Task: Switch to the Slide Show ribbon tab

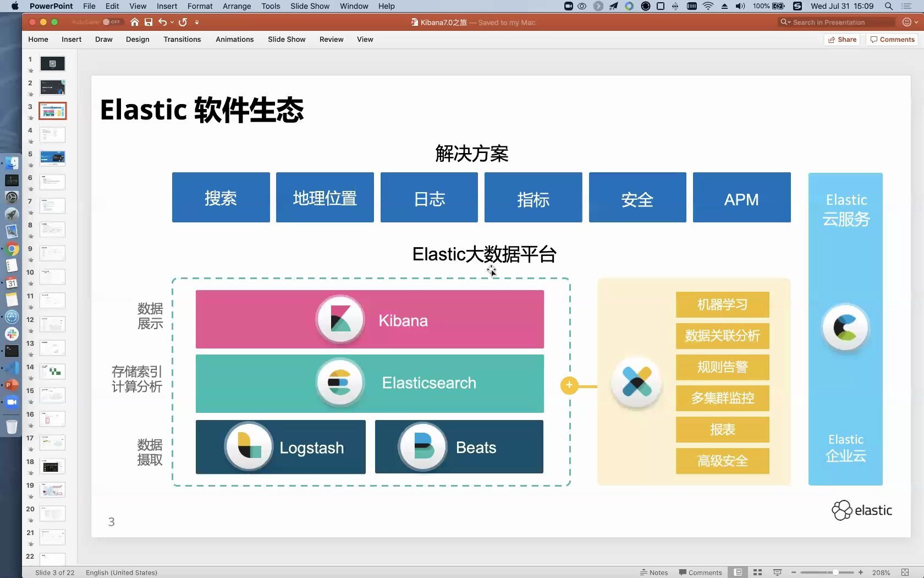Action: point(287,40)
